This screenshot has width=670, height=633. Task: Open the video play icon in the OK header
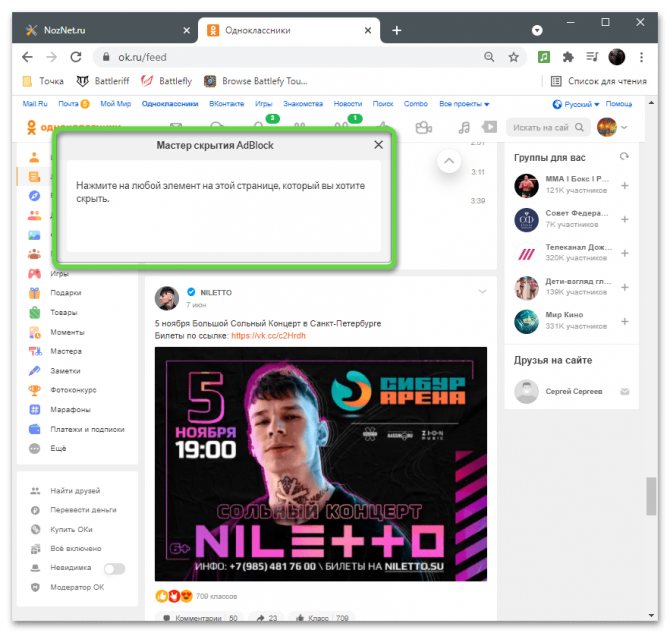point(489,127)
